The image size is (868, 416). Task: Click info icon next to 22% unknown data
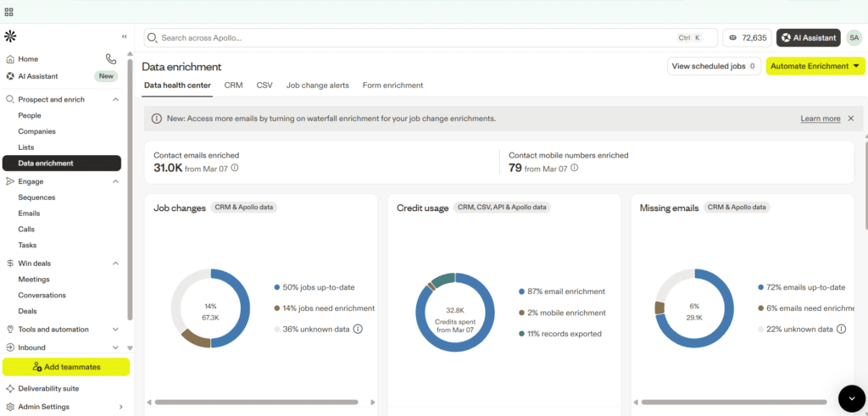pyautogui.click(x=841, y=329)
